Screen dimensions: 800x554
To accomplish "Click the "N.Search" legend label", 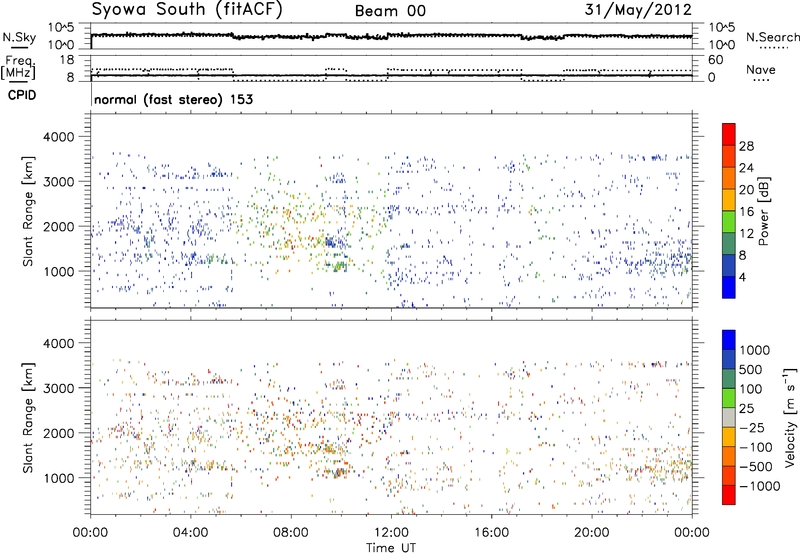I will tap(773, 37).
